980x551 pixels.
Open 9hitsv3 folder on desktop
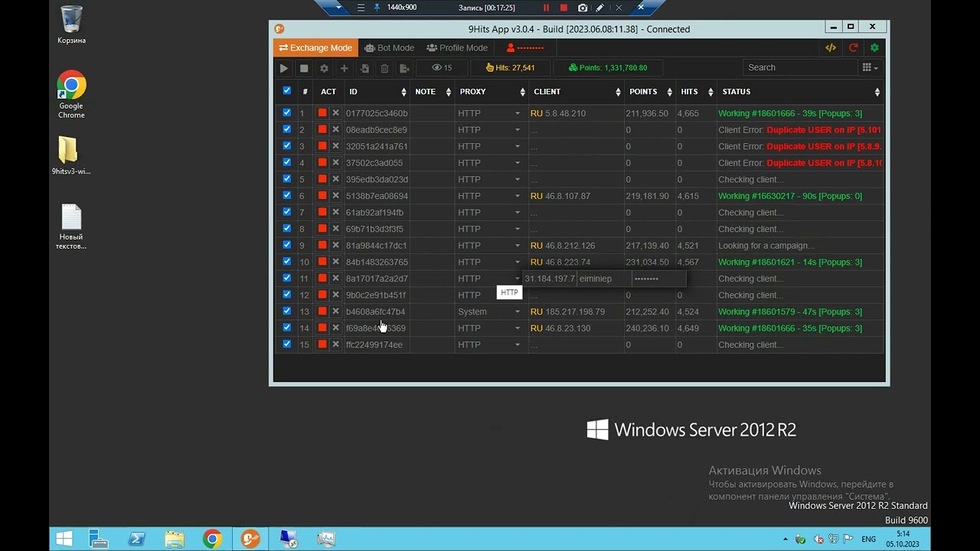[71, 156]
